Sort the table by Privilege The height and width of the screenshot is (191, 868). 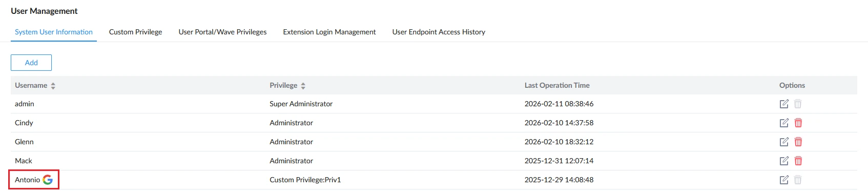(303, 86)
